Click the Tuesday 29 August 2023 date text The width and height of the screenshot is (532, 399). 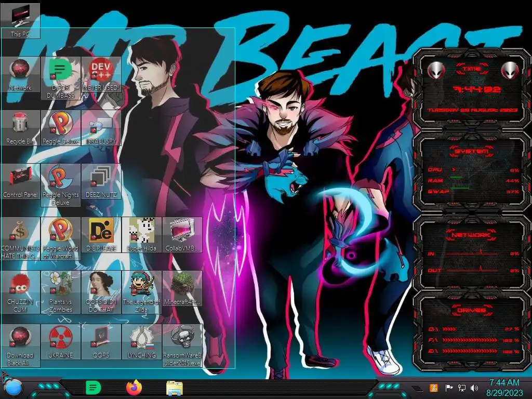tap(472, 110)
